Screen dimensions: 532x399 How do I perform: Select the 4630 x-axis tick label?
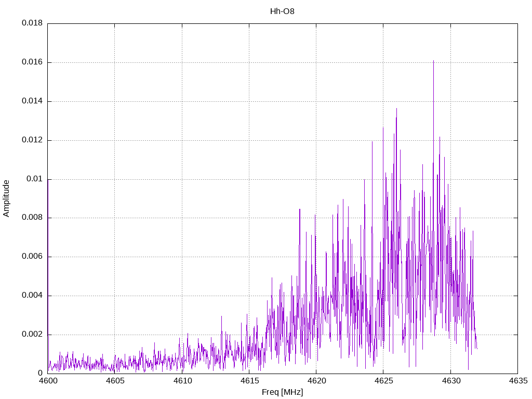[450, 381]
